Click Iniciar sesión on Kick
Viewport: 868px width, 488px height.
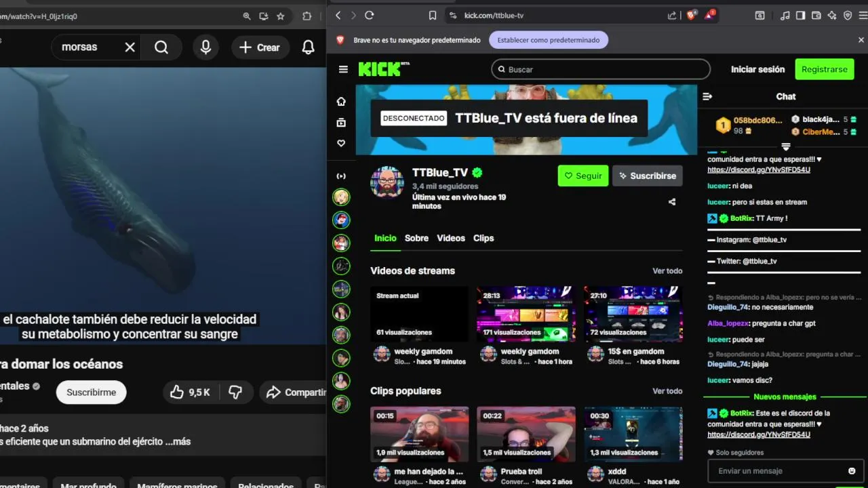757,69
